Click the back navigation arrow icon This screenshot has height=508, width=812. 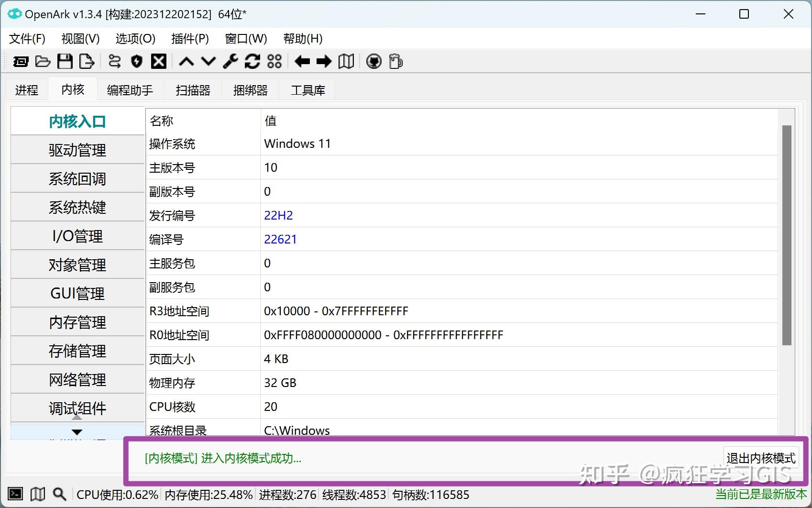[x=302, y=61]
